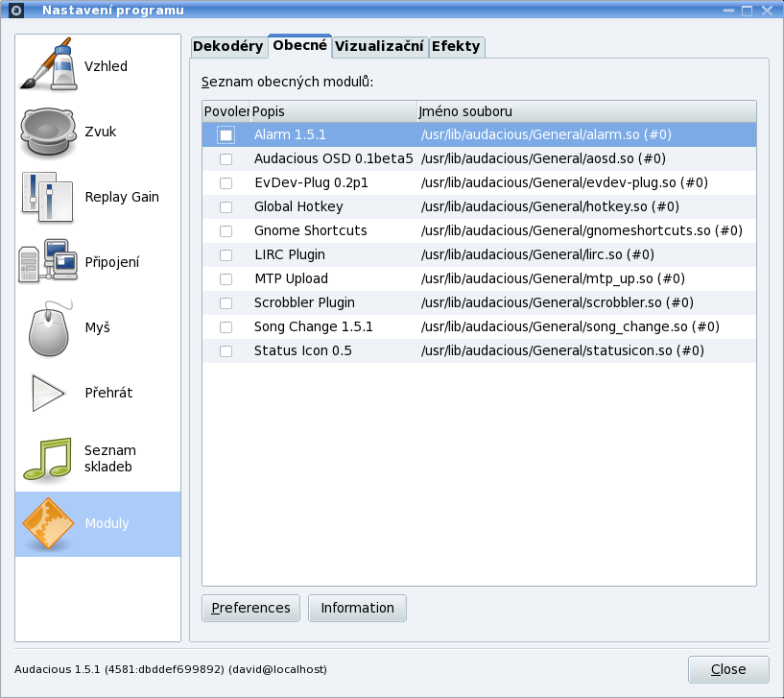Open the Vizualizační tab
Screen dimensions: 784x698
coord(379,47)
